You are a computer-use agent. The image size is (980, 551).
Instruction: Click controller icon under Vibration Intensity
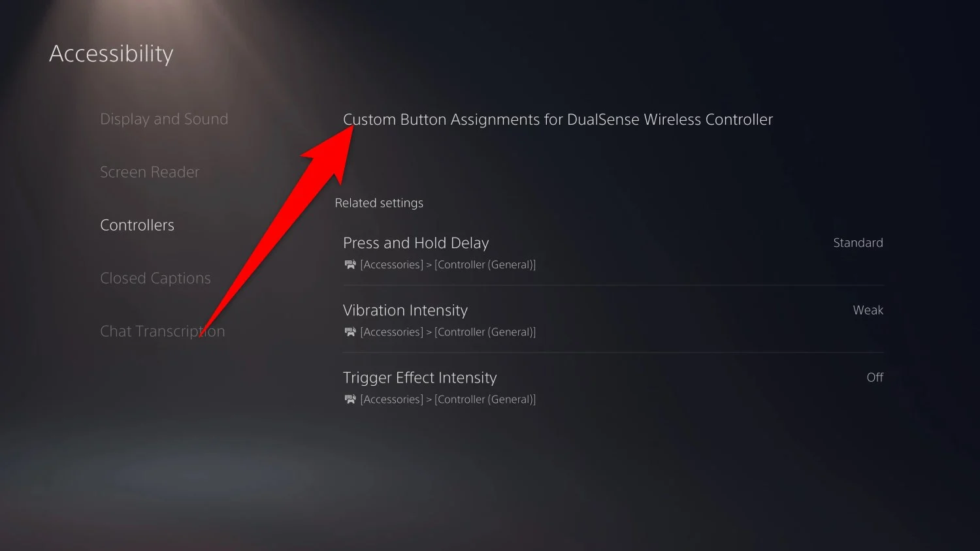(350, 332)
